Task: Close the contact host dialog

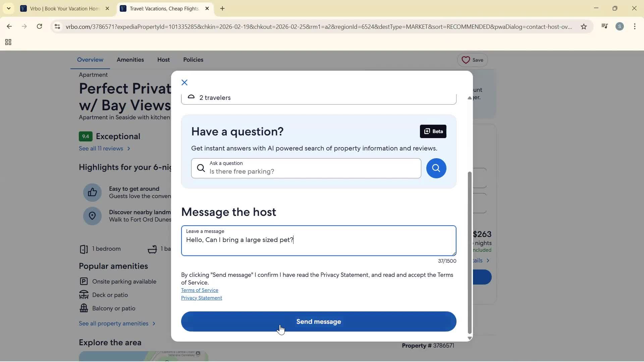Action: [x=184, y=82]
